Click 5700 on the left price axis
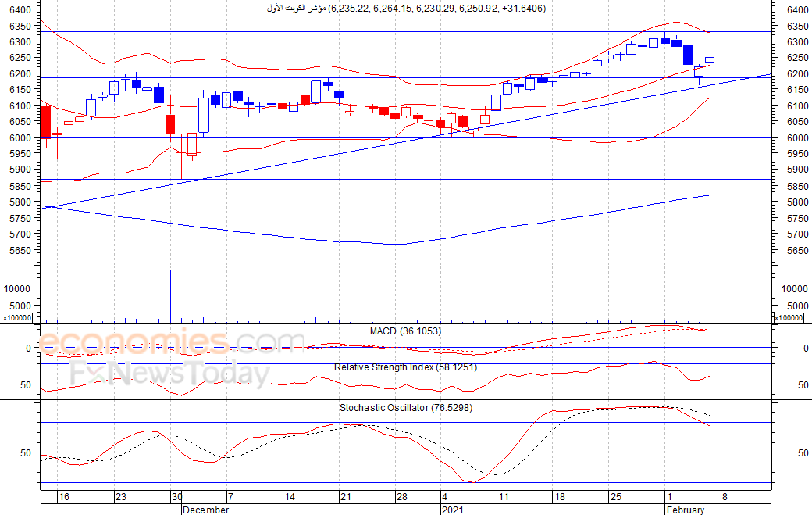 pos(20,234)
